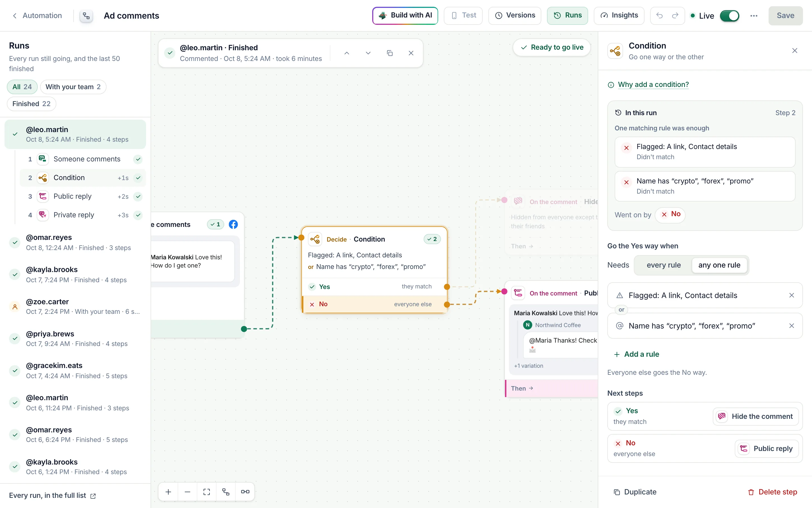Expand the @gracekim.eats run

click(x=75, y=370)
